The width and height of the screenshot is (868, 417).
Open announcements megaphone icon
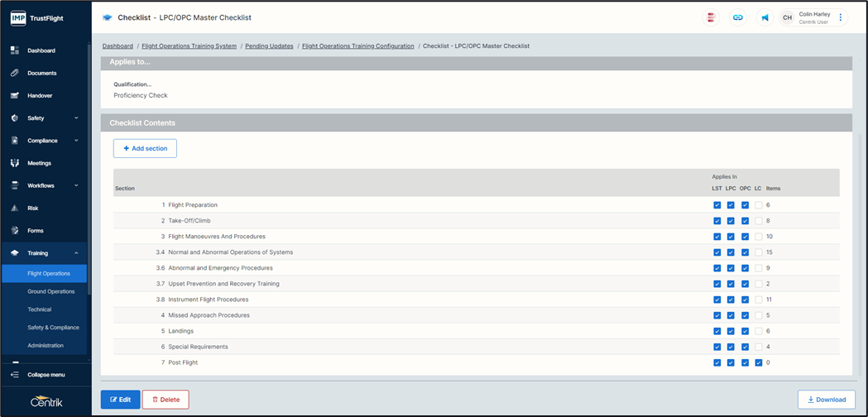tap(765, 17)
